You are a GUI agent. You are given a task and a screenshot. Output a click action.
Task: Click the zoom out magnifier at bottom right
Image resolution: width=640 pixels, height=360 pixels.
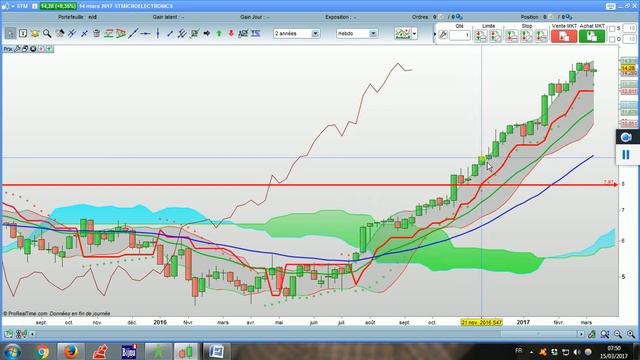tap(618, 335)
